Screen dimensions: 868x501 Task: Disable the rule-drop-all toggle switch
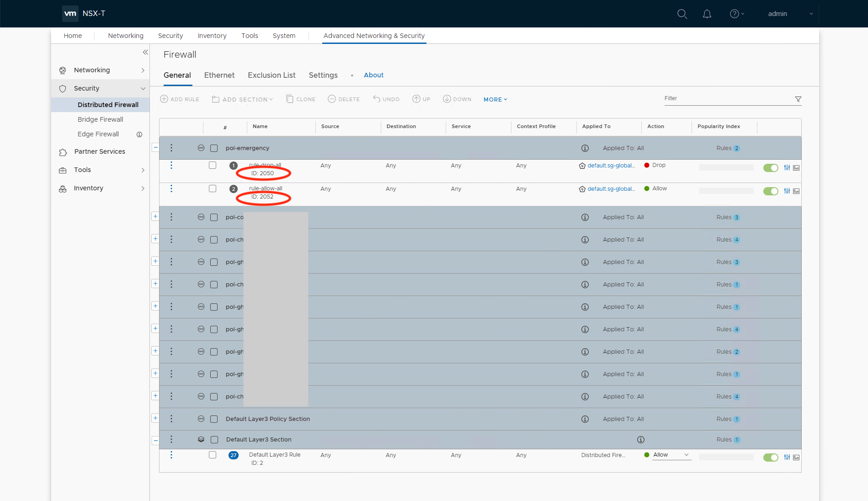pyautogui.click(x=771, y=168)
